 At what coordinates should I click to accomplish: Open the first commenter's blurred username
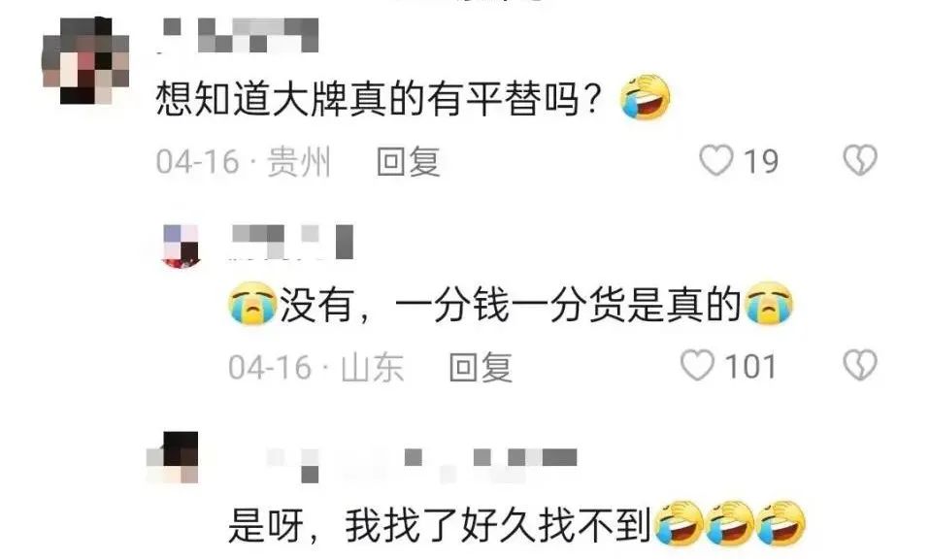(239, 35)
